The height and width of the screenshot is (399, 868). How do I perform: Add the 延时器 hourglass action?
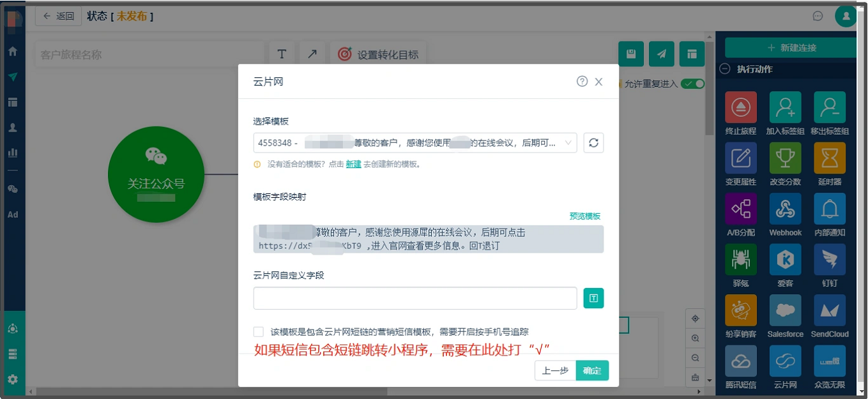point(830,158)
